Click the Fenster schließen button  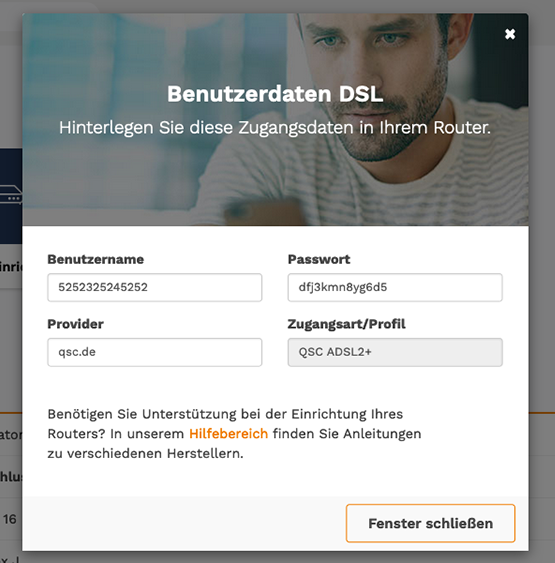[430, 523]
